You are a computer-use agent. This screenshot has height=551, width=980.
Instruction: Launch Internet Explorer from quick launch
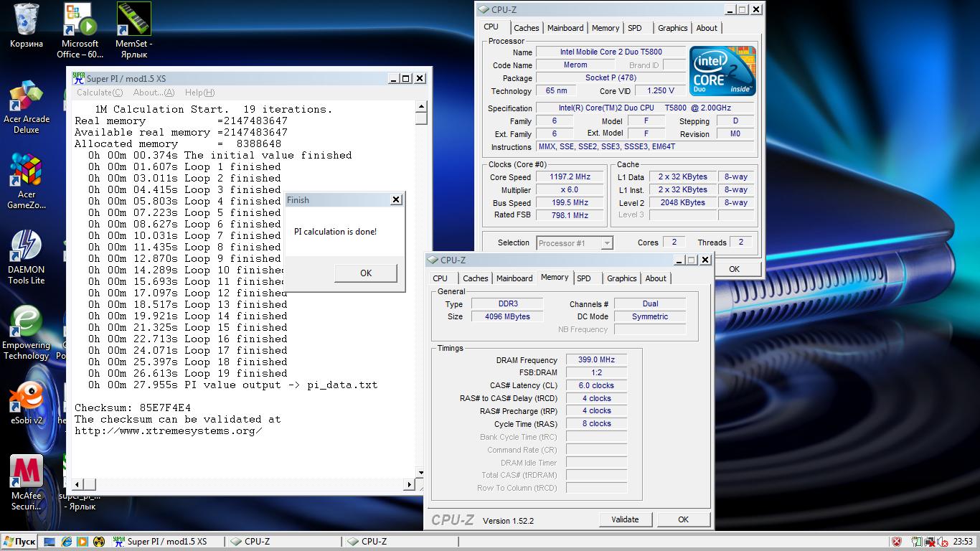click(x=66, y=542)
